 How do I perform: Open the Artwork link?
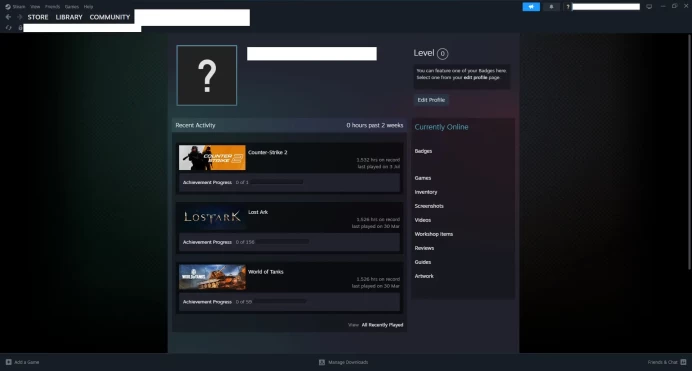(x=424, y=276)
